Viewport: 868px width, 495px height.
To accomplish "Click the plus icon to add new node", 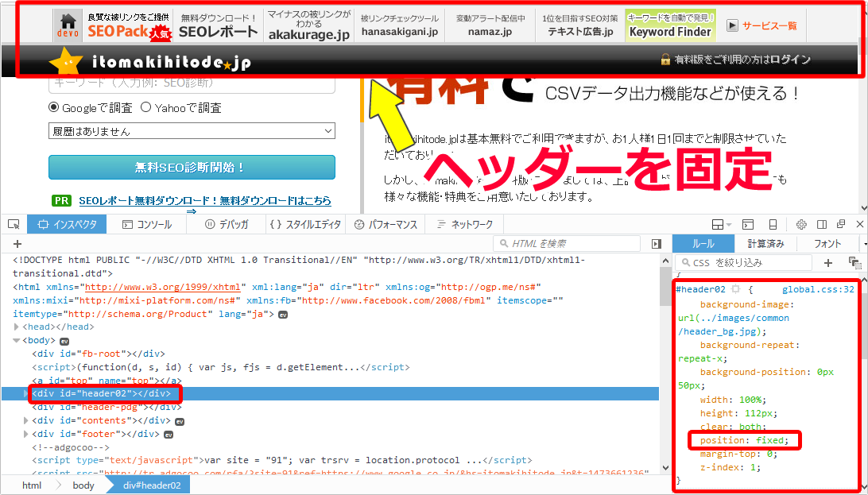I will (x=17, y=244).
